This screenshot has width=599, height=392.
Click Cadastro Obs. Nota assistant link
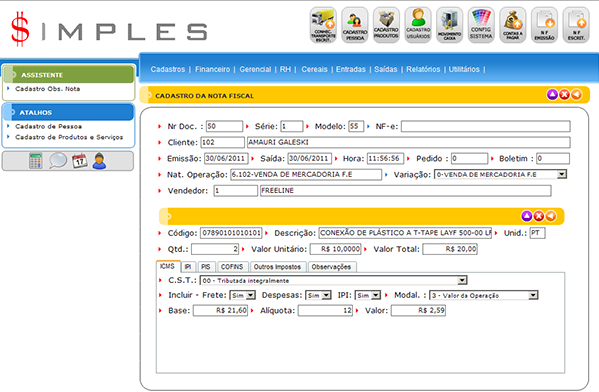tap(48, 89)
